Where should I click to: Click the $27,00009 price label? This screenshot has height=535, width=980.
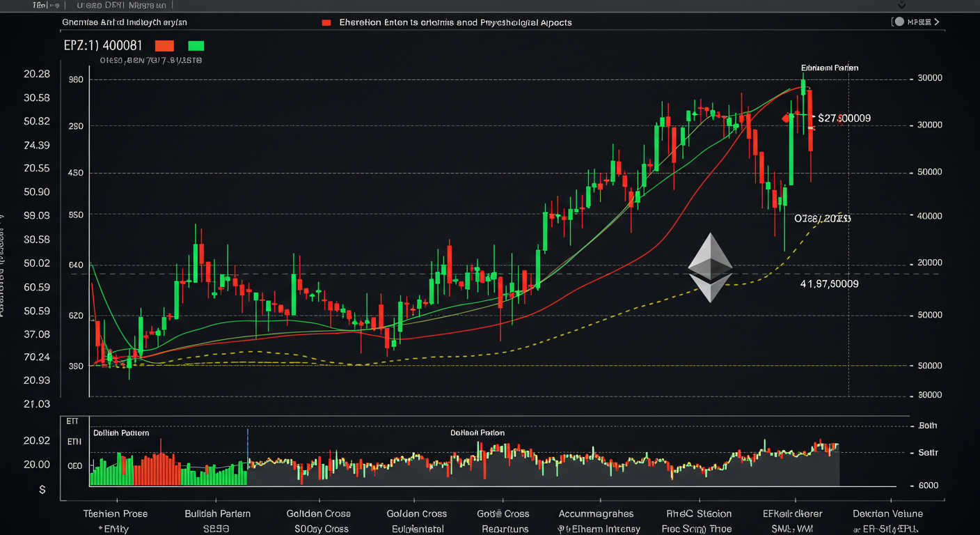pyautogui.click(x=844, y=118)
